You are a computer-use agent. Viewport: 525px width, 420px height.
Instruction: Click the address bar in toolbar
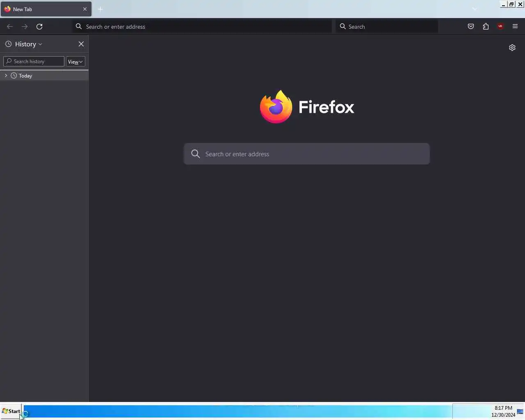pos(202,27)
